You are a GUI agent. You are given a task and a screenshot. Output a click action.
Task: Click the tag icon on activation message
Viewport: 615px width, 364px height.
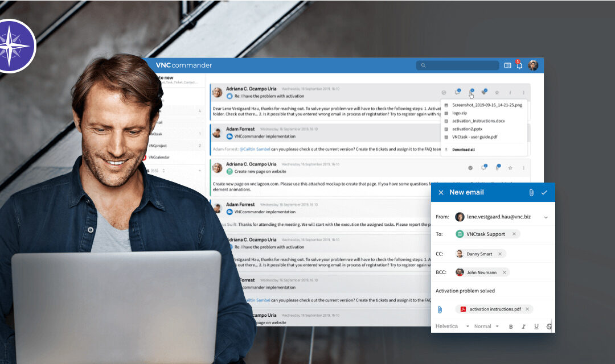[485, 92]
